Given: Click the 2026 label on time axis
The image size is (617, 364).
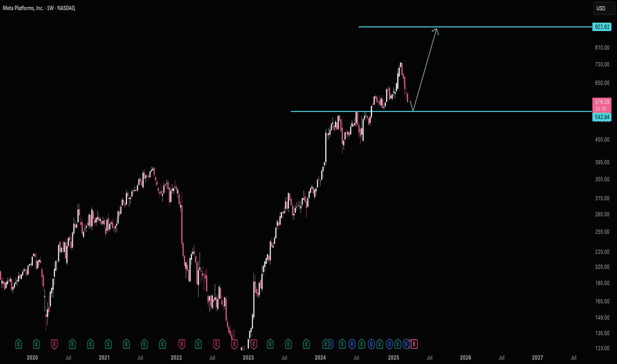Looking at the screenshot, I should click(x=465, y=357).
